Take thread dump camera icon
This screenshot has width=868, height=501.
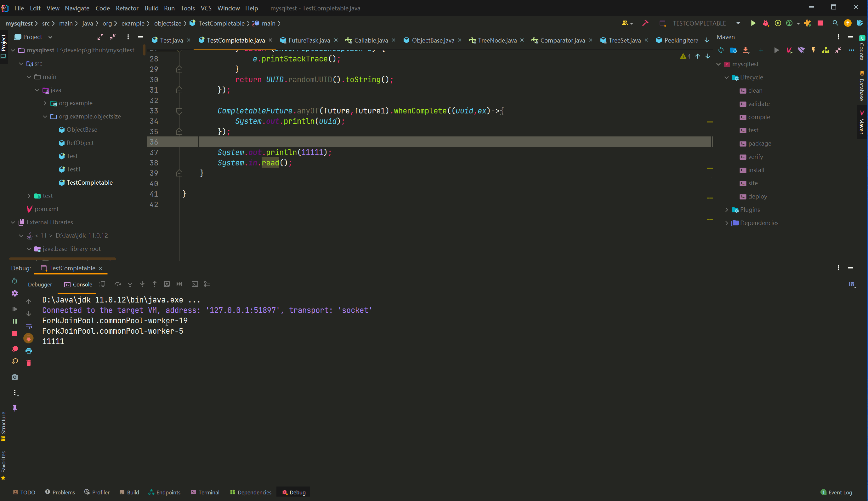pyautogui.click(x=14, y=377)
